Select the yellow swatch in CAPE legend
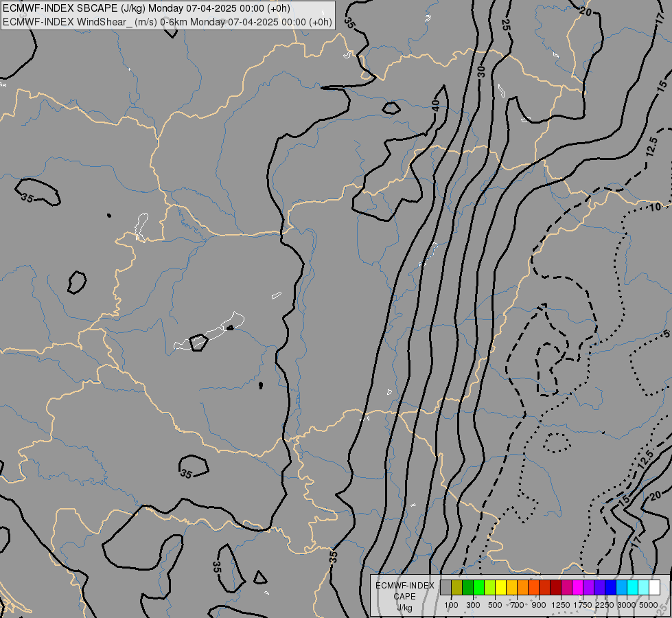 [x=500, y=587]
